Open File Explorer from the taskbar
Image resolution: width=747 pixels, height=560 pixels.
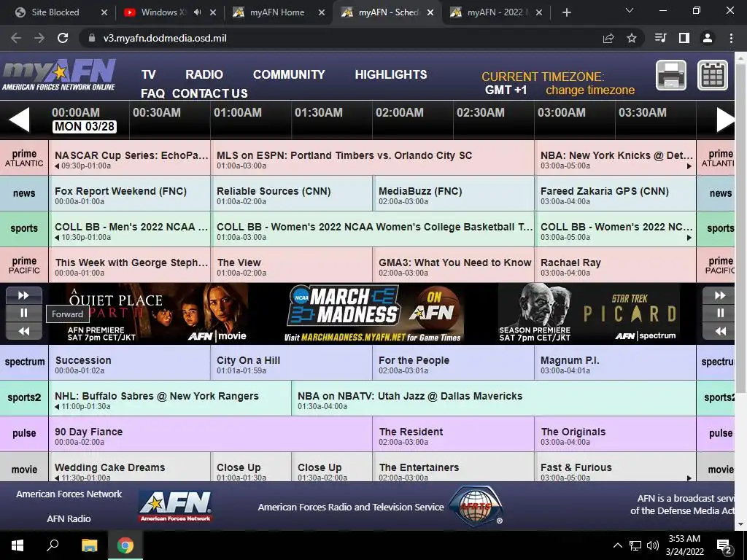tap(89, 545)
